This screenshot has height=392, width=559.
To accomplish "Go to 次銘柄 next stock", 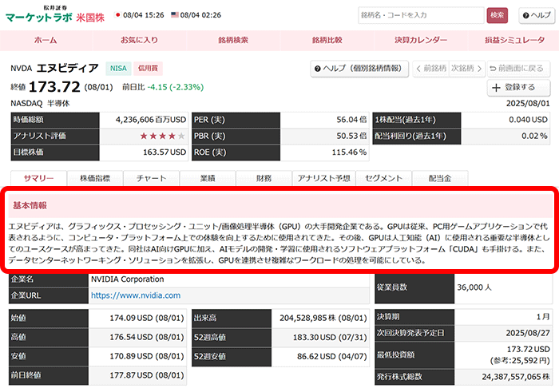I will click(x=466, y=68).
